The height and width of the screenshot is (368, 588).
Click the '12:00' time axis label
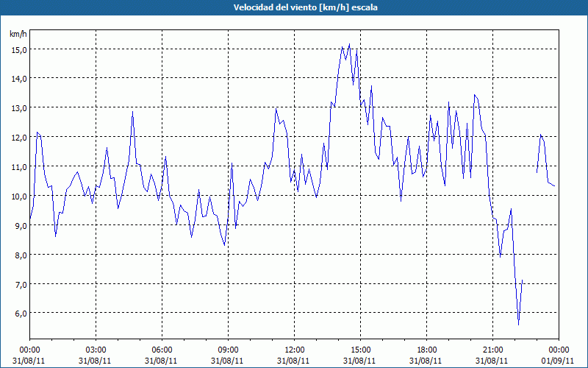coord(295,350)
